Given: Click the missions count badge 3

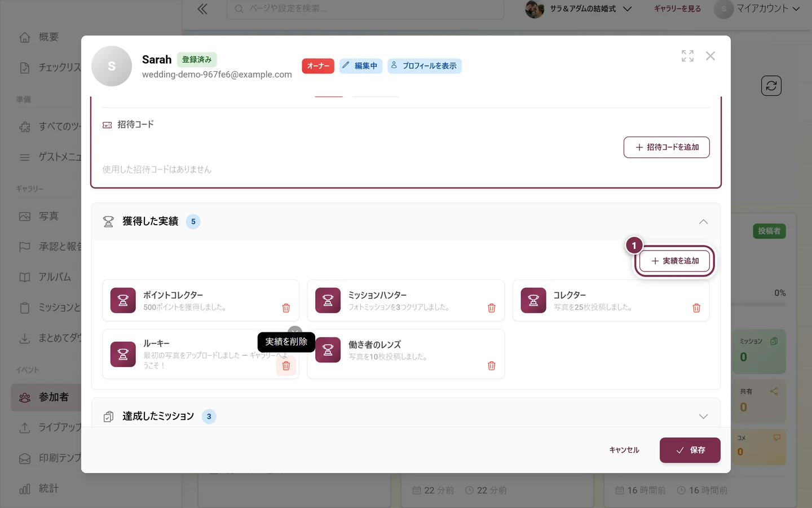Looking at the screenshot, I should 209,417.
